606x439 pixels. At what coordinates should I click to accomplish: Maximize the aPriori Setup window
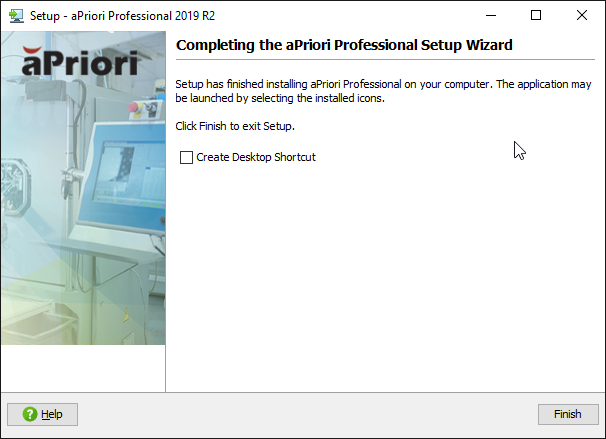(536, 15)
